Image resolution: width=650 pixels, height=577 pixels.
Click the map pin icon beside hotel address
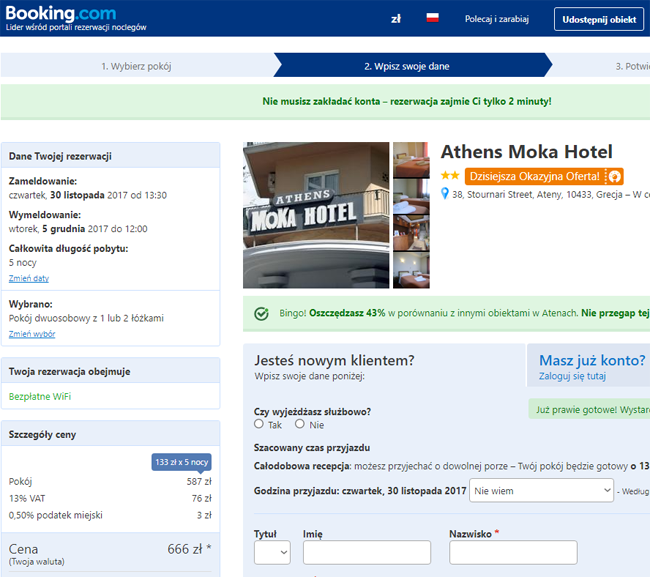pos(446,194)
